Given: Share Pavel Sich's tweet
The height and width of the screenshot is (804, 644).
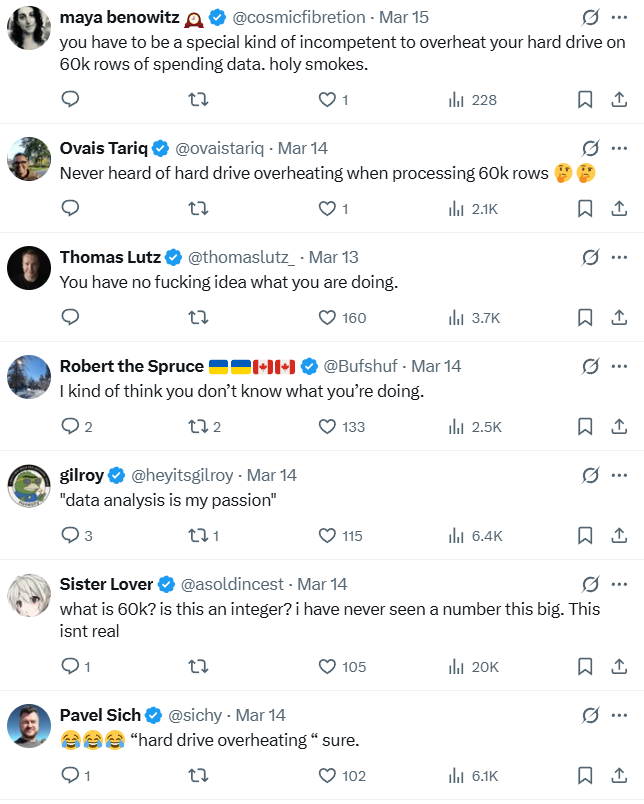Looking at the screenshot, I should pos(618,775).
